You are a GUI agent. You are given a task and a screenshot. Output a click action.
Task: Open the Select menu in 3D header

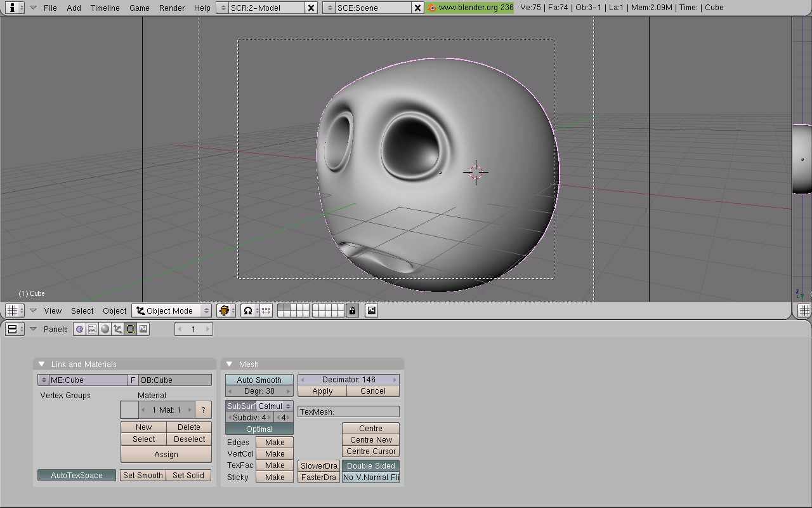(82, 311)
